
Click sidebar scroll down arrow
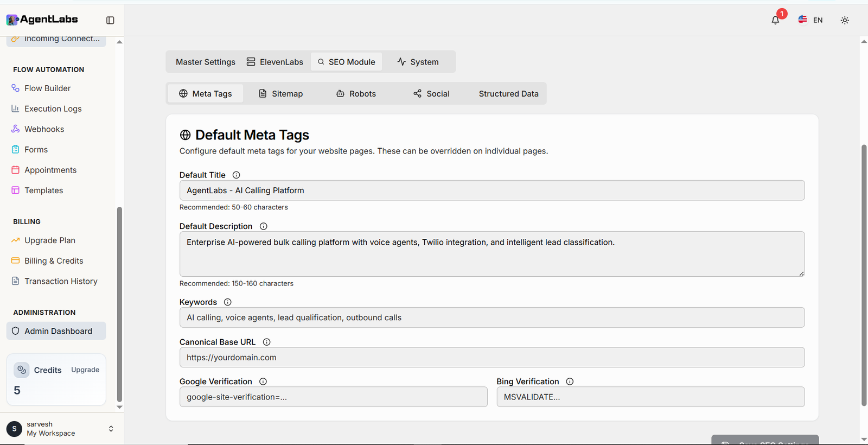119,407
